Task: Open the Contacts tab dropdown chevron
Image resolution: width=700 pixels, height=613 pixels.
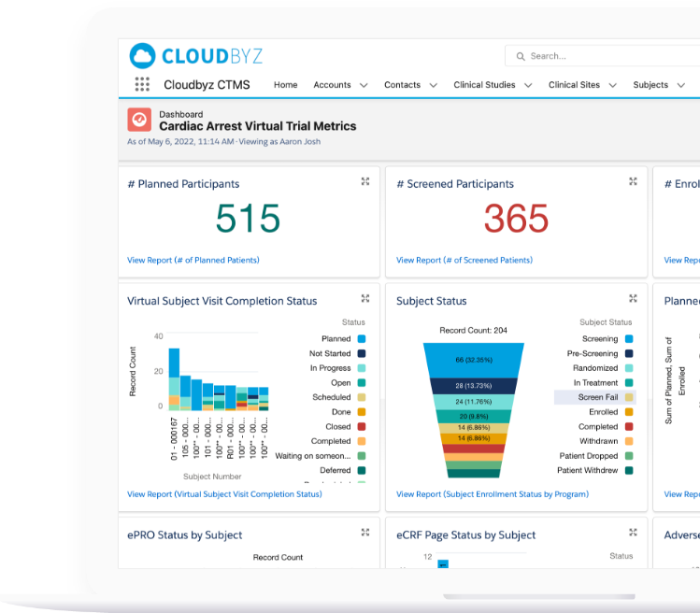Action: [434, 85]
